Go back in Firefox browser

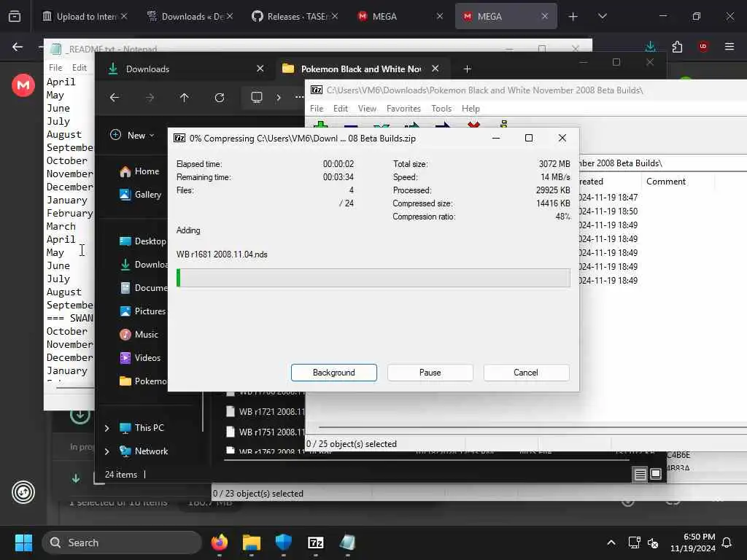tap(18, 47)
